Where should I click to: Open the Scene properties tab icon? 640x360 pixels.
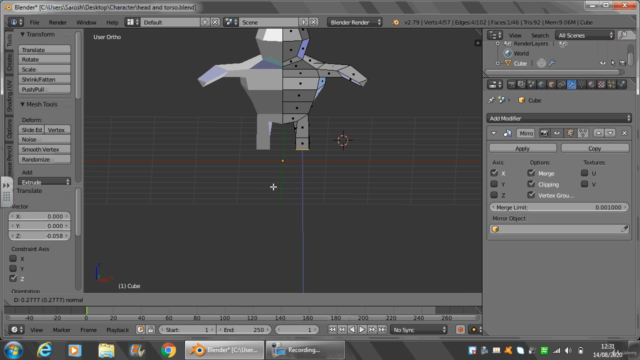tap(531, 84)
